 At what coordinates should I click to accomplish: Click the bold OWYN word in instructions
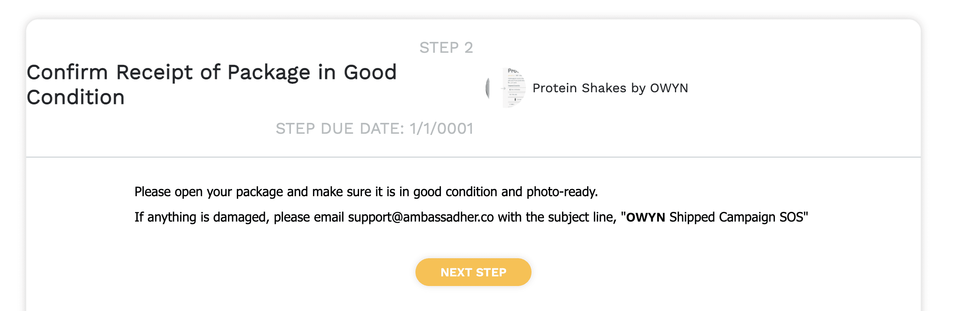[x=645, y=217]
